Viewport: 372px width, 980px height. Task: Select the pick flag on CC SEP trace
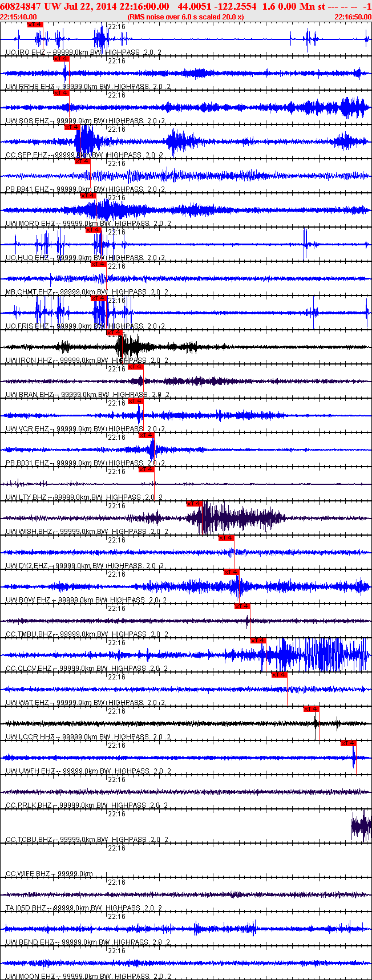pos(72,127)
